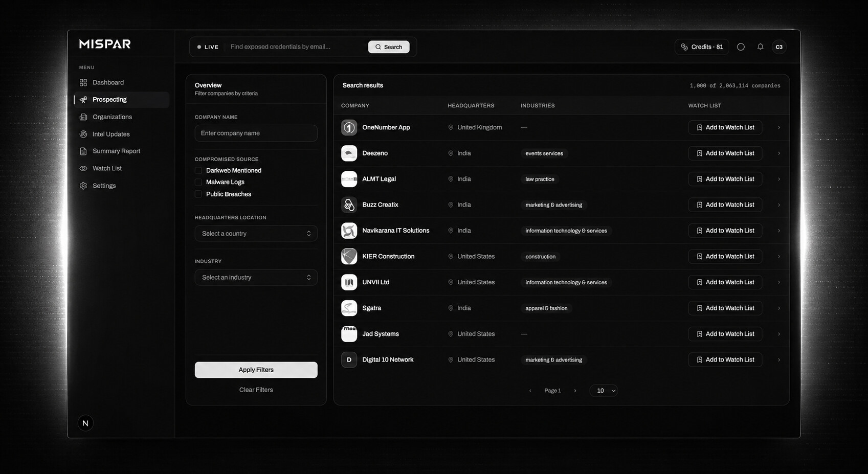Tick the Public Breaches checkbox
Image resolution: width=868 pixels, height=474 pixels.
tap(198, 194)
